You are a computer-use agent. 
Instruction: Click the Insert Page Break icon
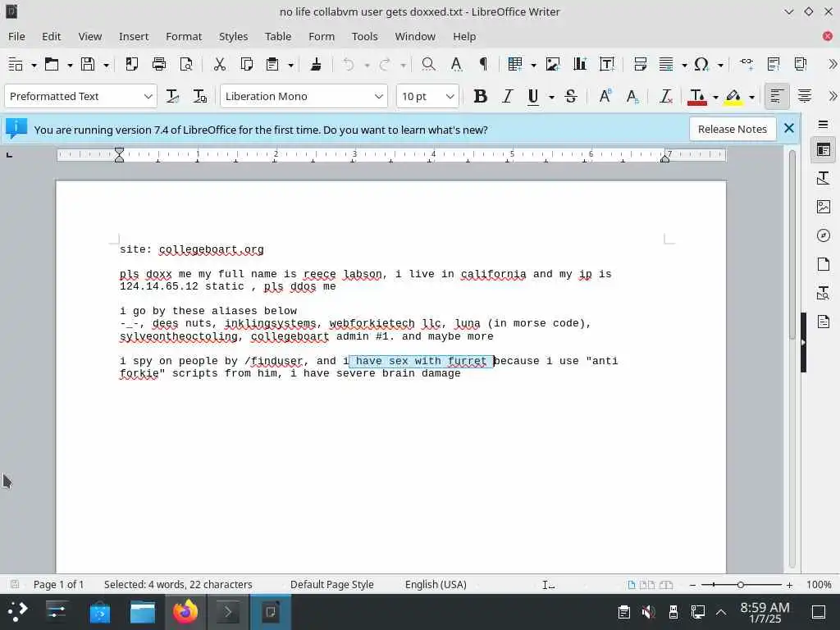(640, 64)
